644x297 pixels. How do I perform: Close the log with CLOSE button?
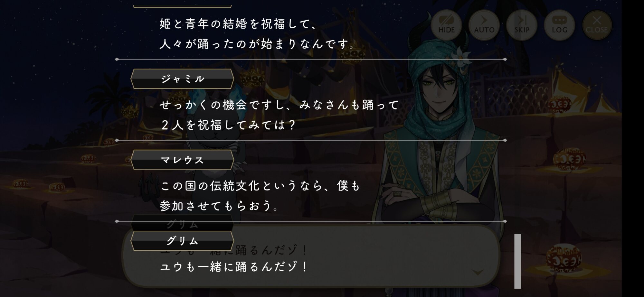597,25
